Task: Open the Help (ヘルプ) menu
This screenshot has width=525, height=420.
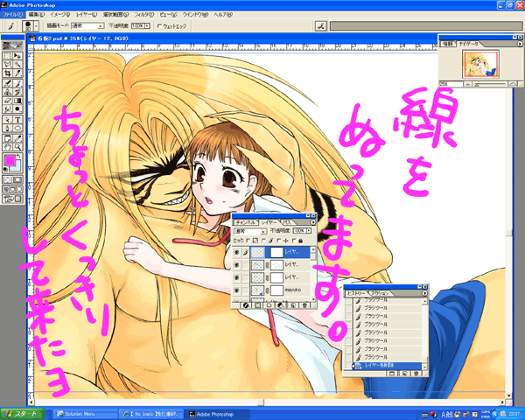Action: click(223, 15)
